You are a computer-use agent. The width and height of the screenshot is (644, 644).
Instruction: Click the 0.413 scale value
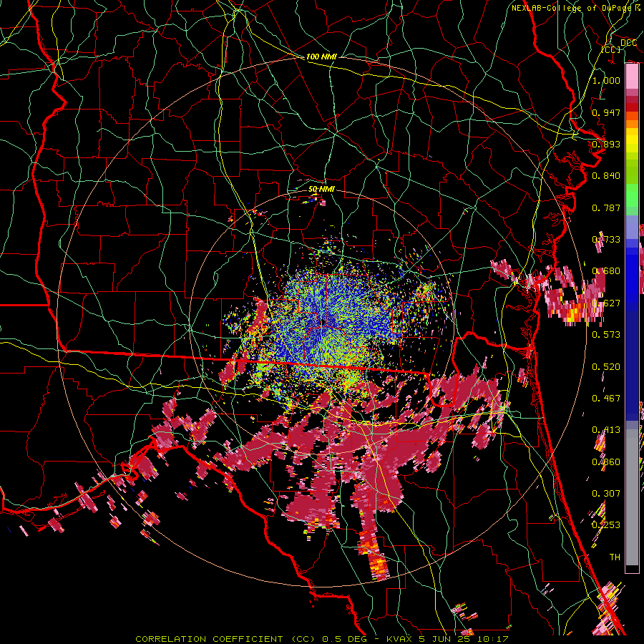pos(606,430)
